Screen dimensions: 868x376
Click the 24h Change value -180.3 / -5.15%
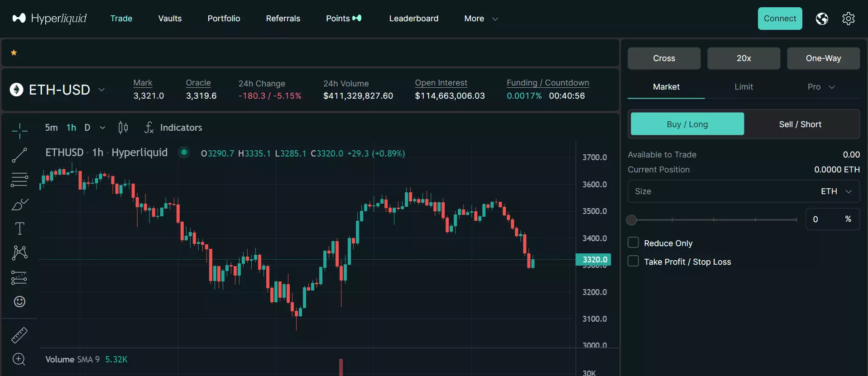270,96
